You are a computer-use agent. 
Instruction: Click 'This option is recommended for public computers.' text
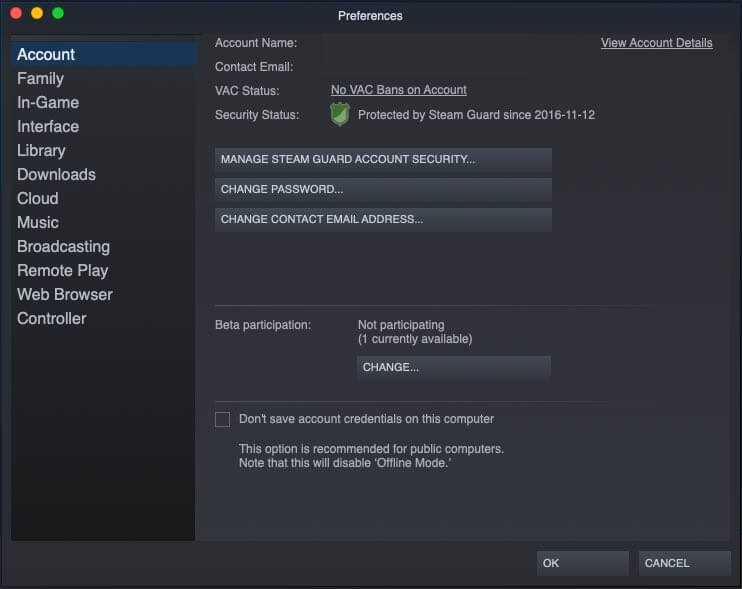click(x=371, y=449)
